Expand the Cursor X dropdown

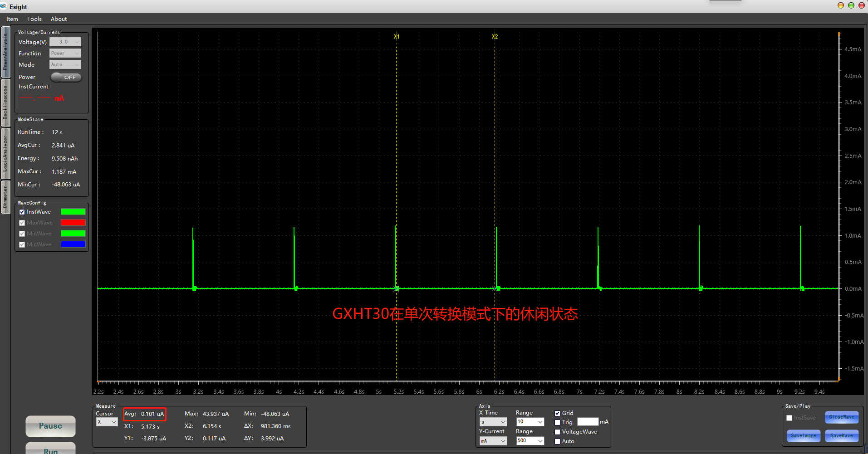(107, 422)
